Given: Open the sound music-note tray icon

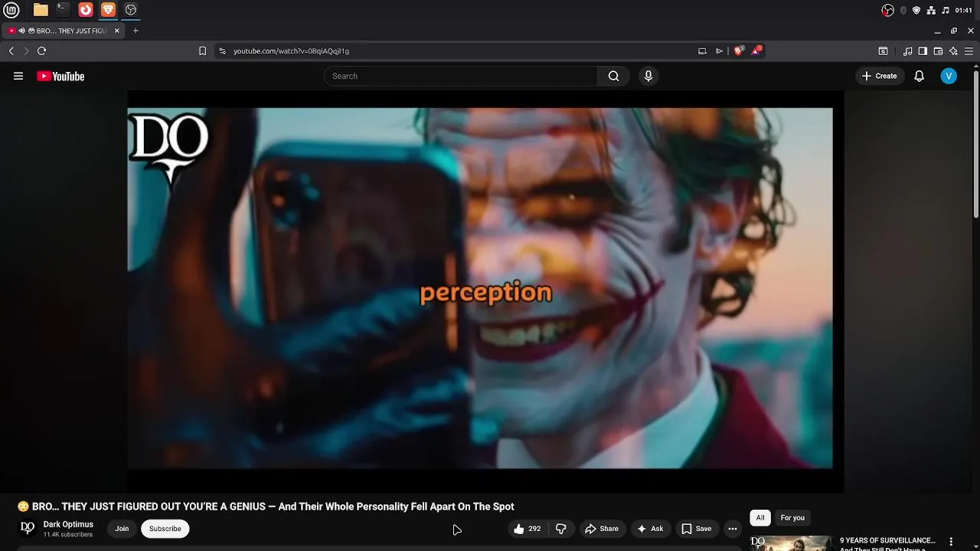Looking at the screenshot, I should 946,10.
